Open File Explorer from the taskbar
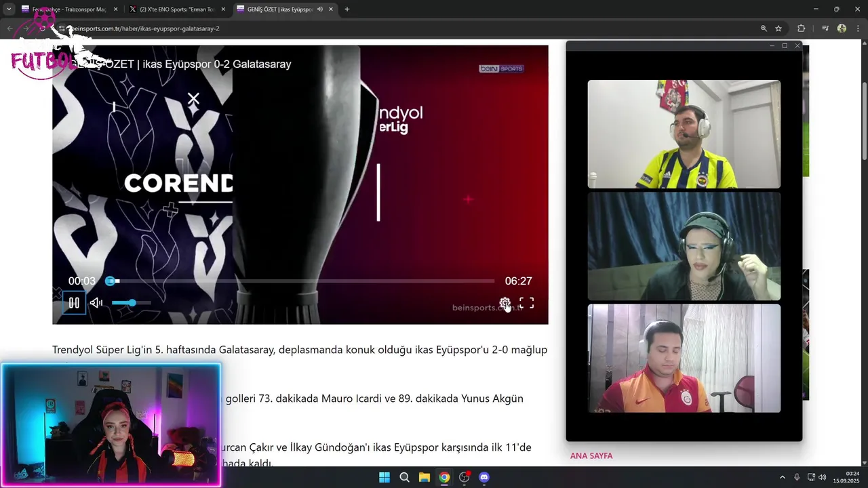 [x=425, y=477]
